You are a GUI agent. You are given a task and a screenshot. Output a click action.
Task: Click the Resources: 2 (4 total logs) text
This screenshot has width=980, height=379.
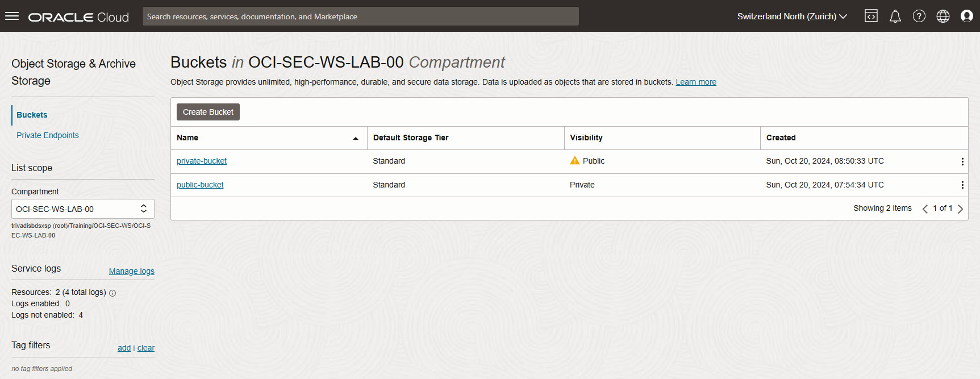tap(59, 292)
